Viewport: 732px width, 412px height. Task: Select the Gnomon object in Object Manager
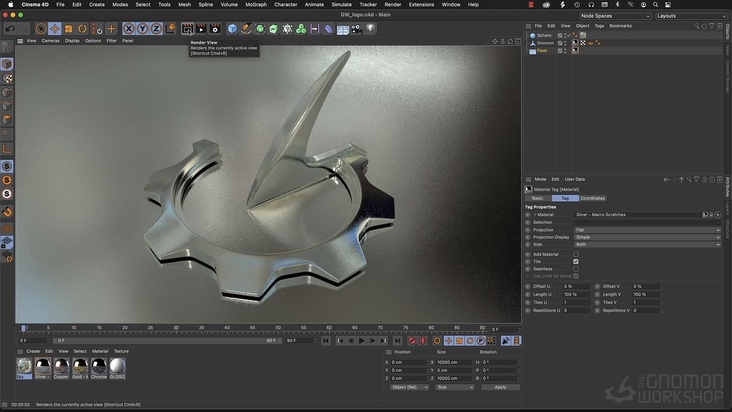tap(545, 43)
